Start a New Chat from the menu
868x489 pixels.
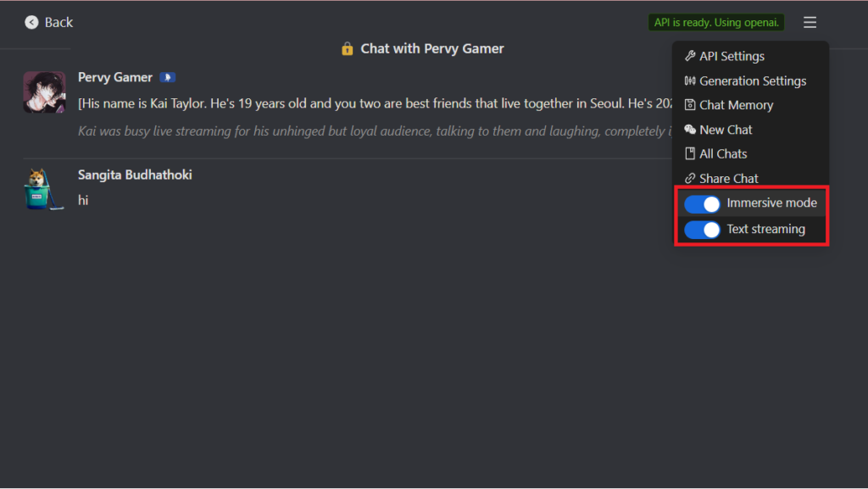(726, 130)
